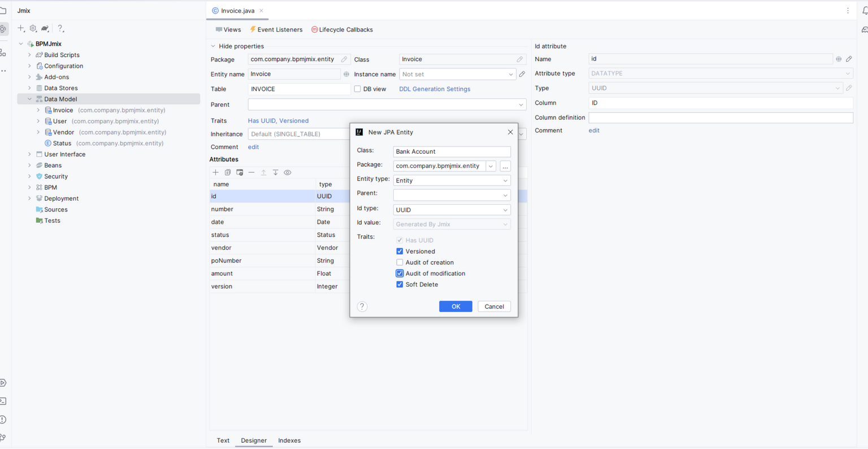Viewport: 868px width, 449px height.
Task: Close the Invoice.java tab
Action: pos(261,11)
